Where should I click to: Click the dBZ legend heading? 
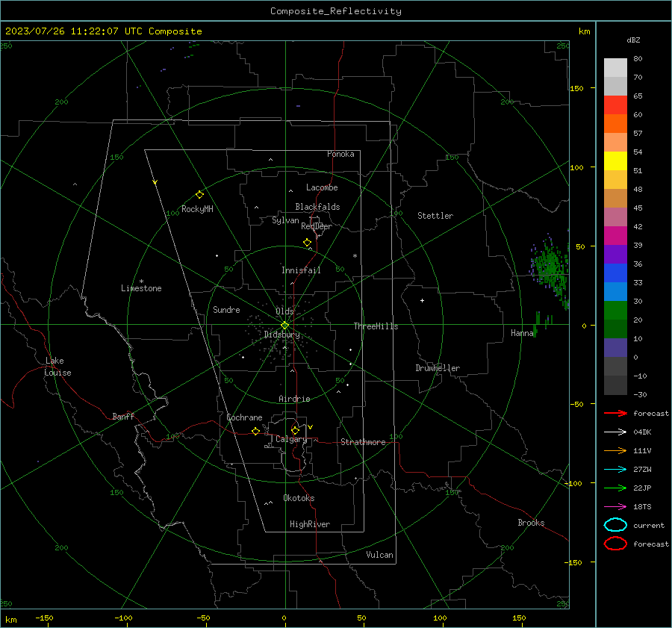pyautogui.click(x=633, y=40)
